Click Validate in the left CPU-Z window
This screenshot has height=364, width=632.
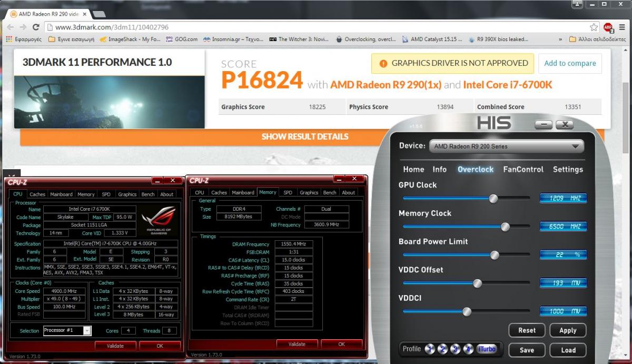[115, 346]
